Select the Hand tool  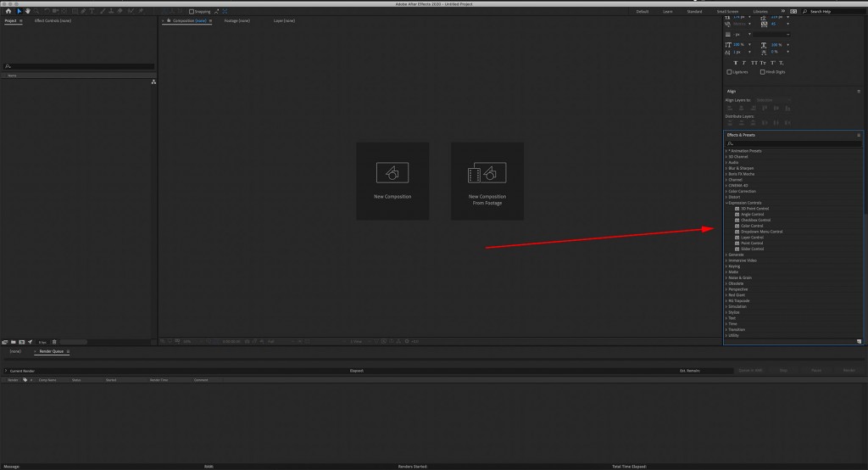[x=28, y=11]
